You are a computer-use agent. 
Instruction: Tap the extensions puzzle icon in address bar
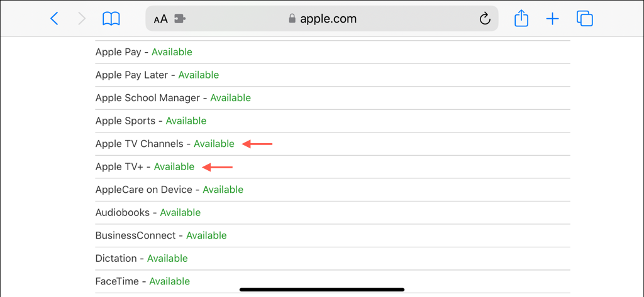[180, 19]
